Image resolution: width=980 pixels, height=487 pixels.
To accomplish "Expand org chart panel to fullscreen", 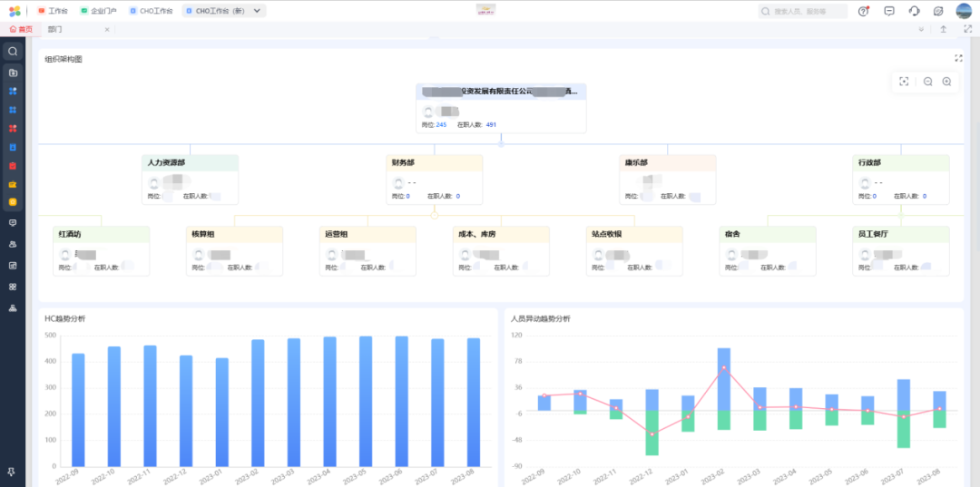I will (958, 58).
